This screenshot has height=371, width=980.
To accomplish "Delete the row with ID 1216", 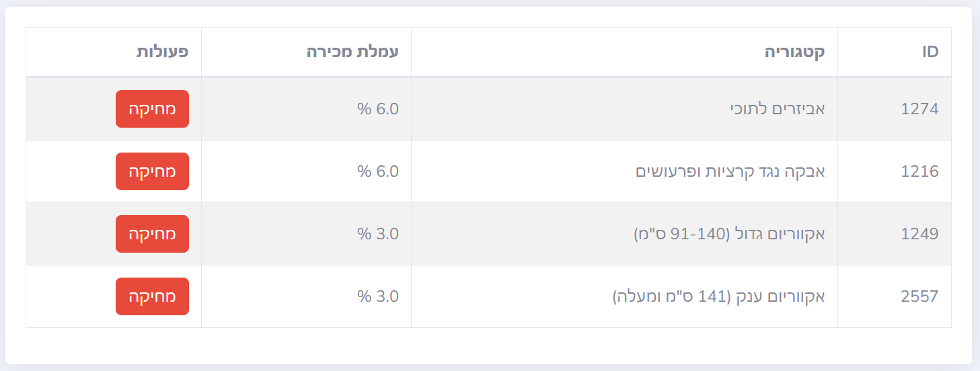I will coord(152,171).
